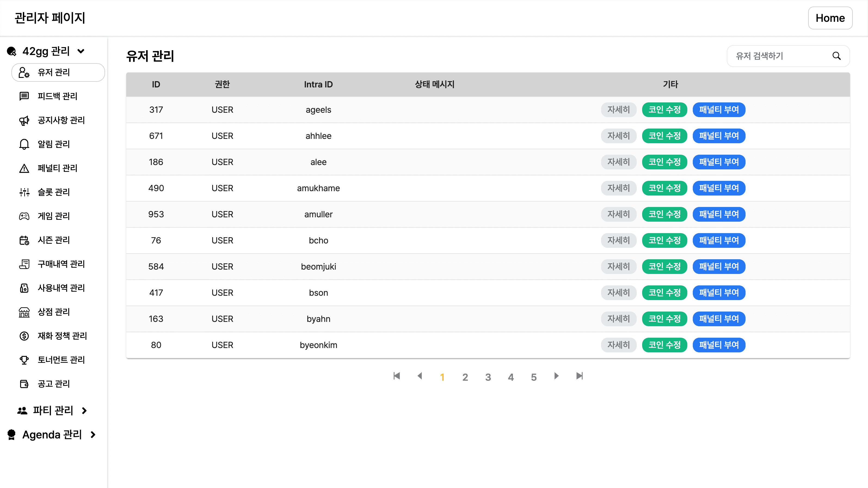Go to page 4
The image size is (868, 488).
pyautogui.click(x=511, y=377)
